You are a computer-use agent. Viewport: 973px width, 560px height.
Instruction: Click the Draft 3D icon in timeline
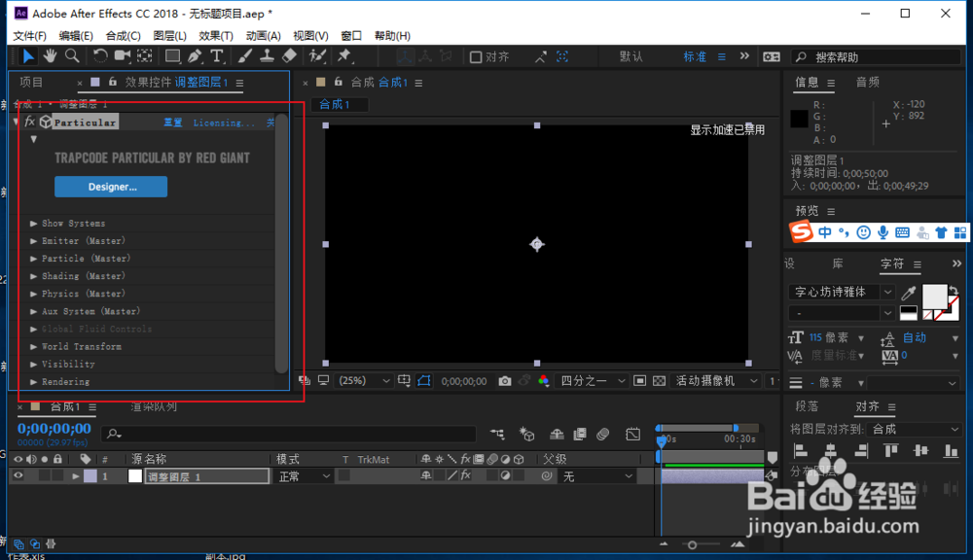[x=526, y=435]
